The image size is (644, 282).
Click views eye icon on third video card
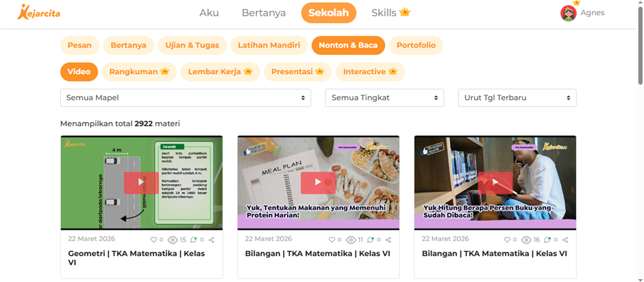coord(526,239)
